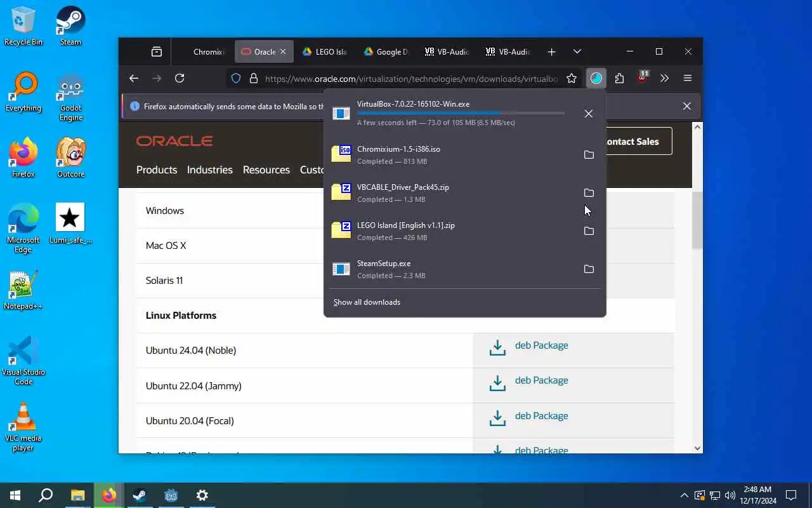Download the Ubuntu 22.04 deb Package
Image resolution: width=812 pixels, height=508 pixels.
541,380
